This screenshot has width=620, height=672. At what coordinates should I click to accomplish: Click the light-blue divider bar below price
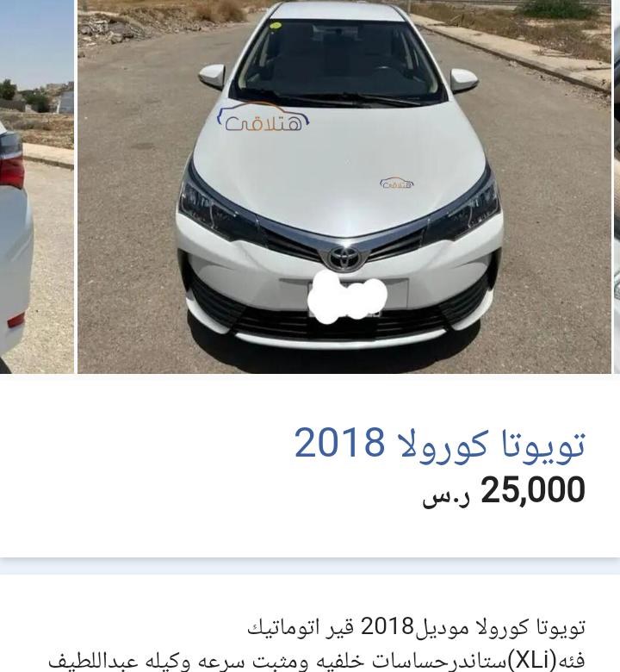(x=310, y=566)
